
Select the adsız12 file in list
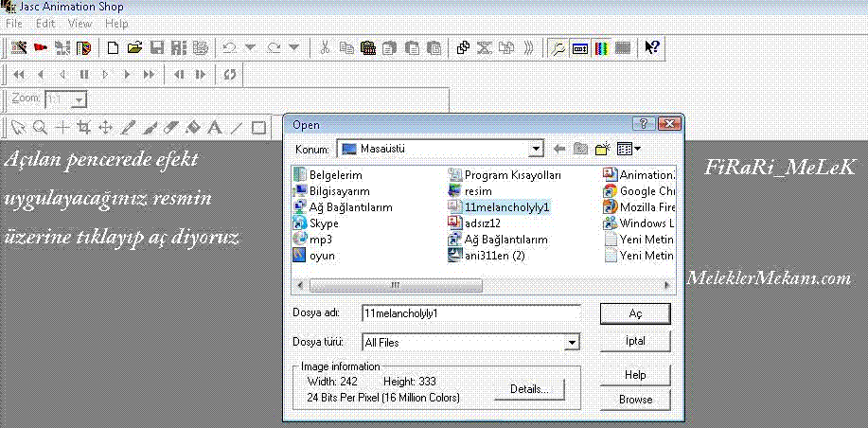pyautogui.click(x=483, y=223)
